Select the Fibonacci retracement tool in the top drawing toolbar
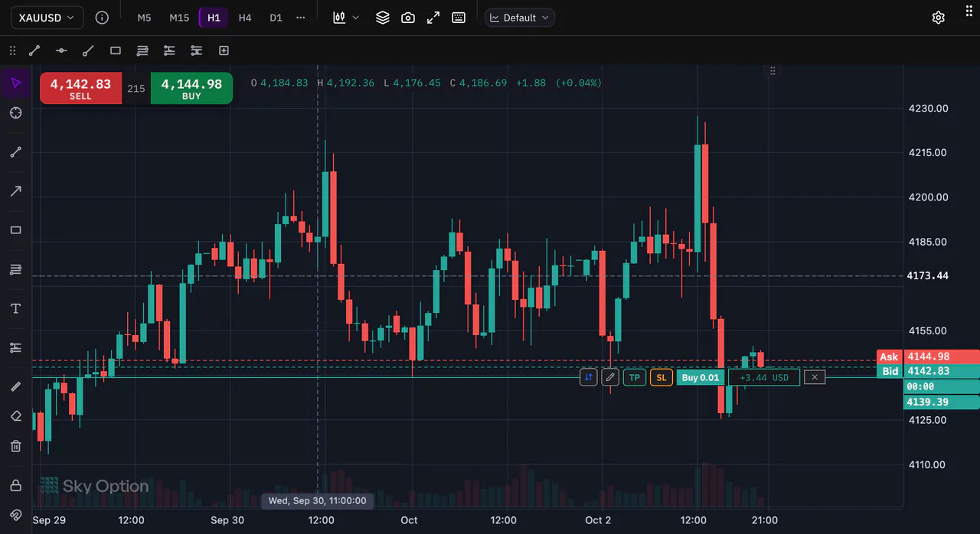The height and width of the screenshot is (534, 980). click(x=142, y=50)
